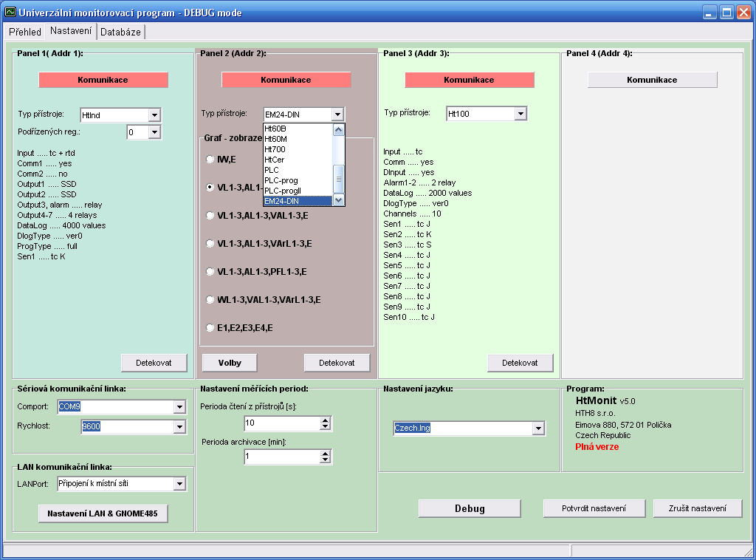756x560 pixels.
Task: Click the Detekovat button in Panel 2
Action: 337,363
